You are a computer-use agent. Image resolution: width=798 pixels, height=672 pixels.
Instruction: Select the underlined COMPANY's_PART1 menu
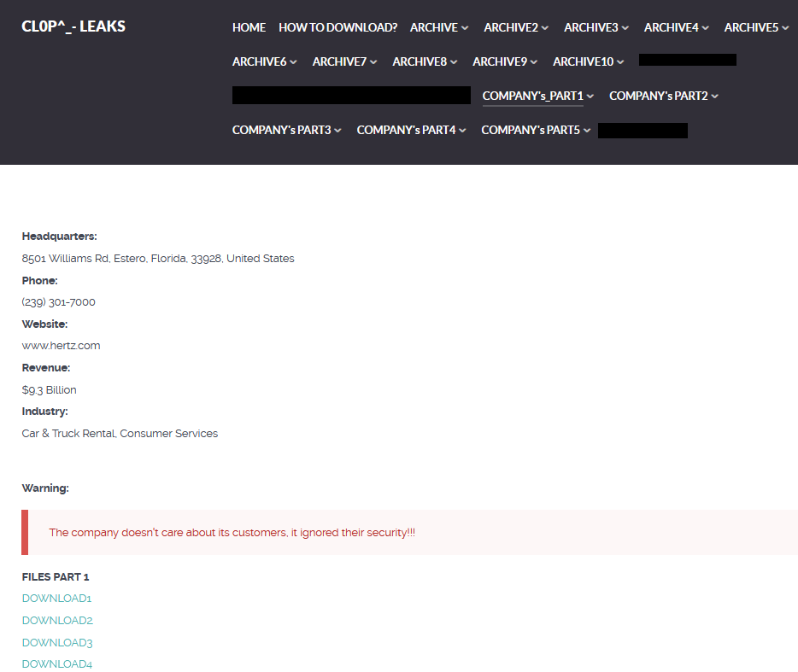(532, 96)
